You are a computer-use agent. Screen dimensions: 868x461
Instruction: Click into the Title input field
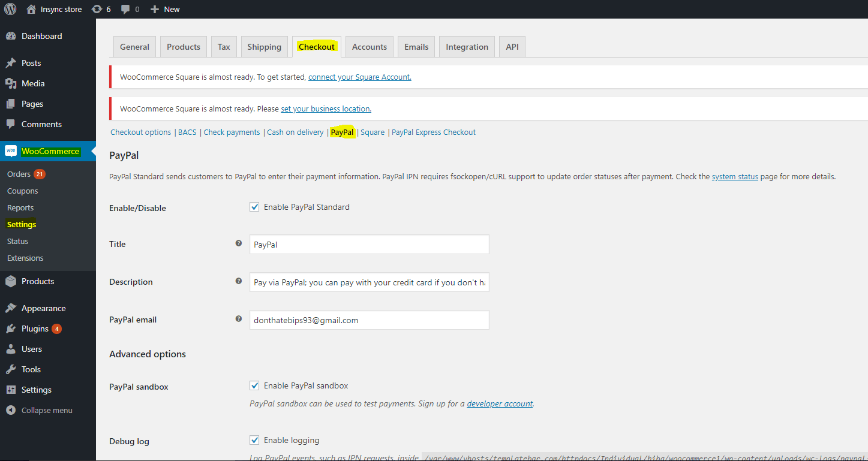tap(369, 244)
